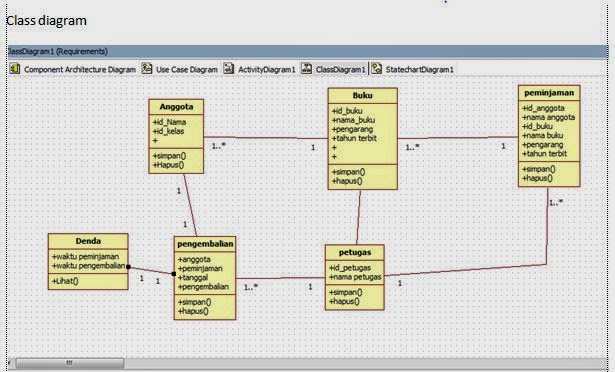The width and height of the screenshot is (615, 372).
Task: Switch to the Use Case Diagram tab
Action: pos(187,69)
